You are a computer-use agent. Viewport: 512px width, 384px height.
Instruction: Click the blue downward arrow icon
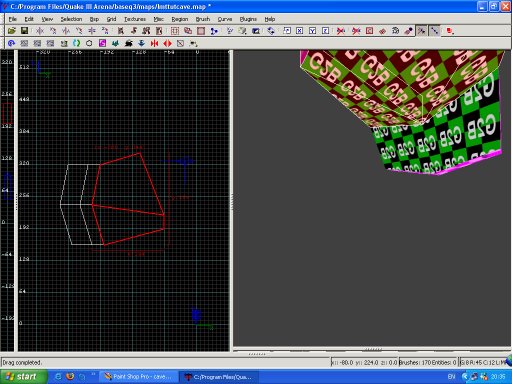pos(141,43)
